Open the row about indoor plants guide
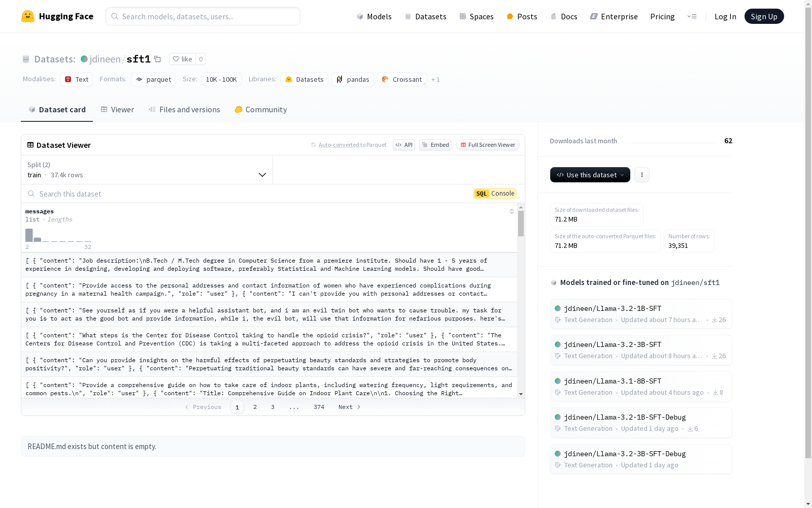The image size is (812, 508). coord(269,388)
